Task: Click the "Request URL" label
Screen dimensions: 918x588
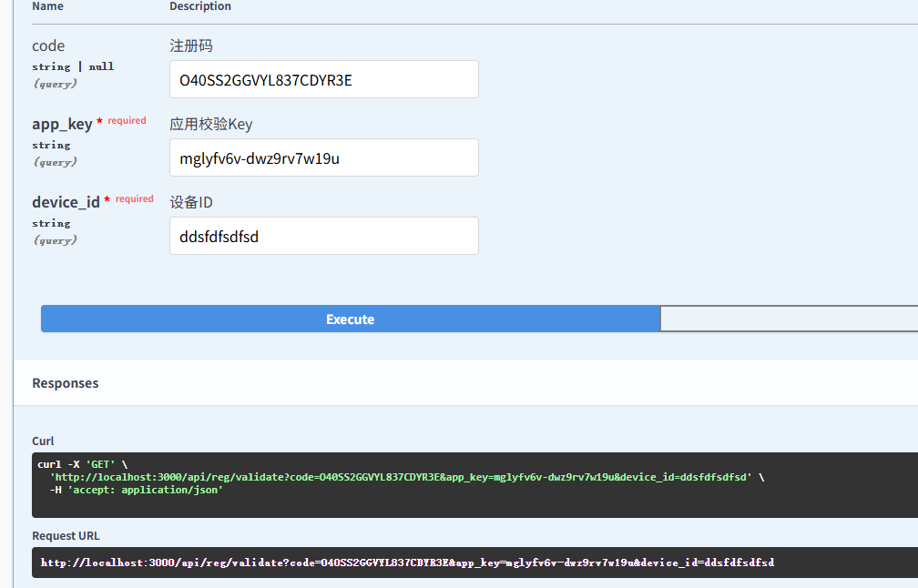Action: click(x=66, y=536)
